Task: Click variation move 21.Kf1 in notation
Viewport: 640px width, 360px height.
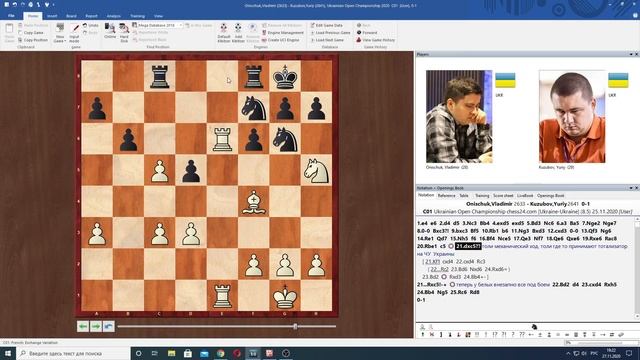Action: click(x=433, y=262)
